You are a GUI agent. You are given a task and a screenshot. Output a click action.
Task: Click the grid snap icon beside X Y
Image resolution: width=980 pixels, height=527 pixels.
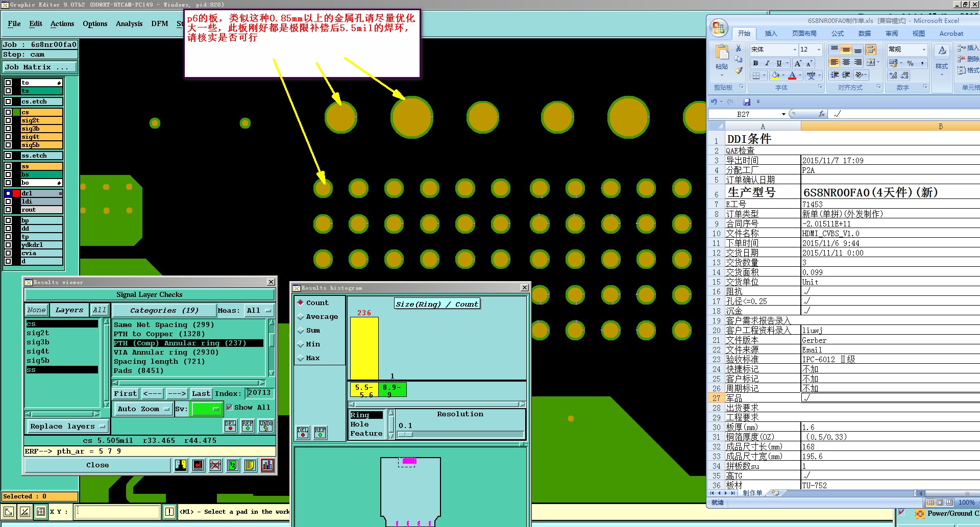point(41,511)
